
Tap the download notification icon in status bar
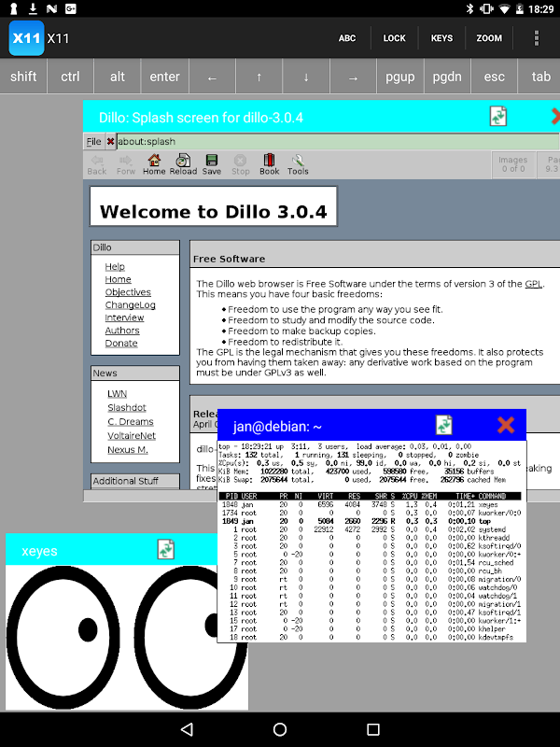[33, 8]
